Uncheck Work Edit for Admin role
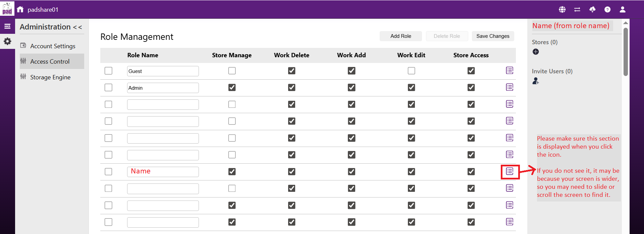Screen dimensions: 644x234 tap(411, 87)
